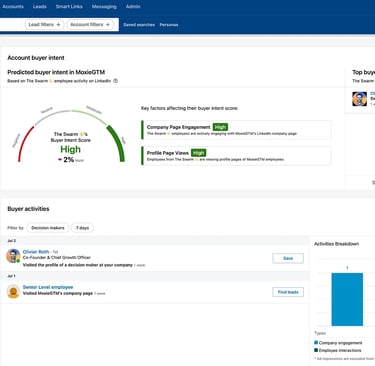Click the Jul 1 date row
Image resolution: width=375 pixels, height=366 pixels.
155,276
